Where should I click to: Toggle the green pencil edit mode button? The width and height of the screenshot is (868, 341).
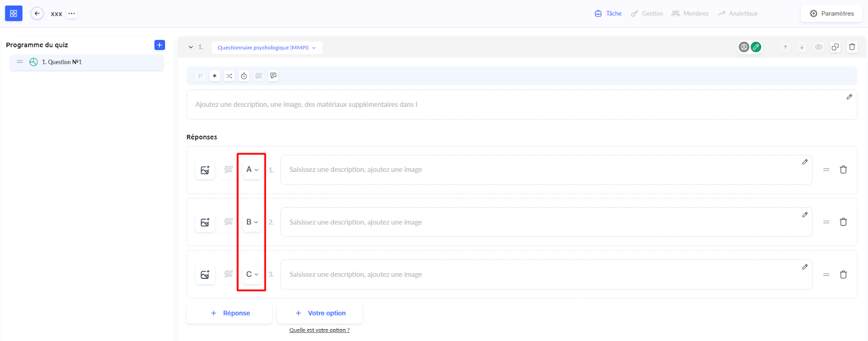click(756, 47)
